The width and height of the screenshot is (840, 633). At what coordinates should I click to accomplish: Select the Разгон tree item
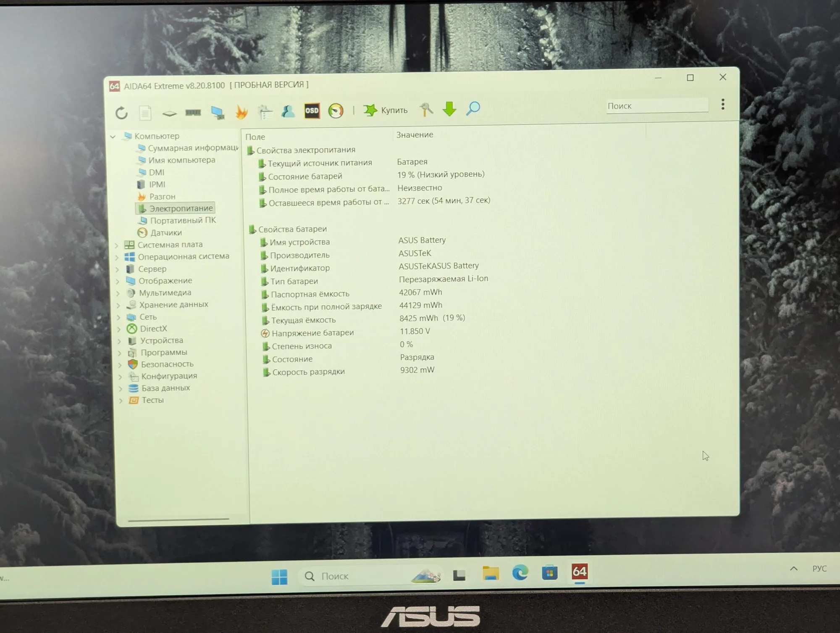pos(156,196)
